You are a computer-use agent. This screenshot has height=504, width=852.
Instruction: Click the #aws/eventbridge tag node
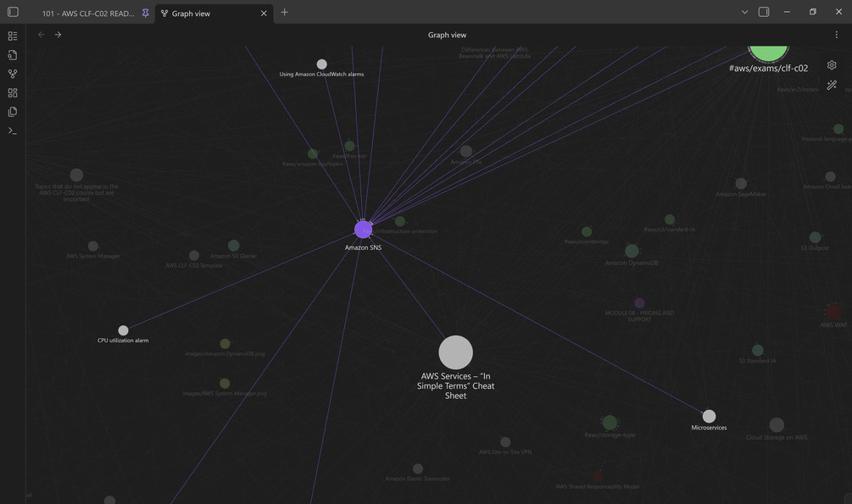pyautogui.click(x=587, y=232)
